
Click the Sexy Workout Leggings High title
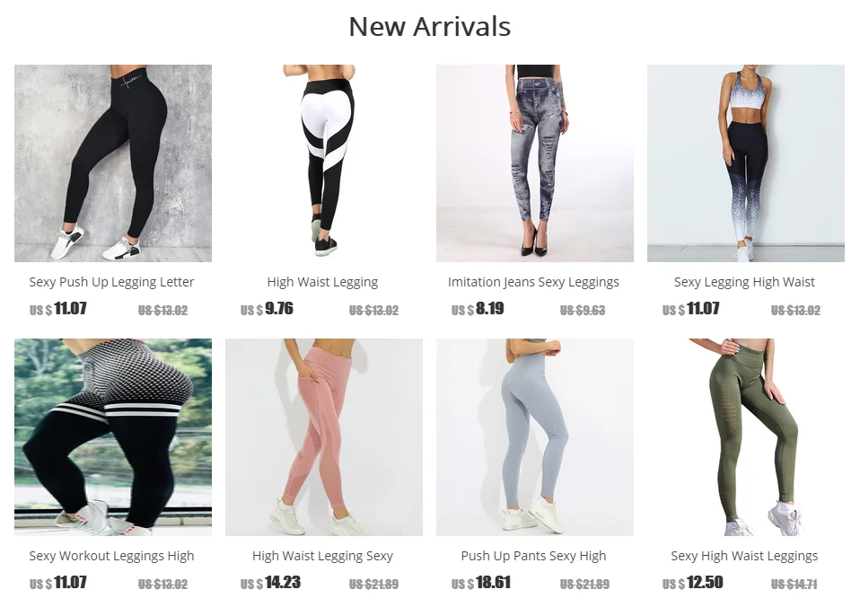(x=111, y=556)
